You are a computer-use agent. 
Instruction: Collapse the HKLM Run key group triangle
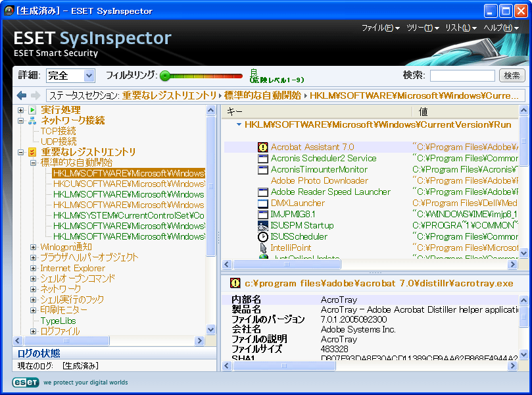pos(239,124)
